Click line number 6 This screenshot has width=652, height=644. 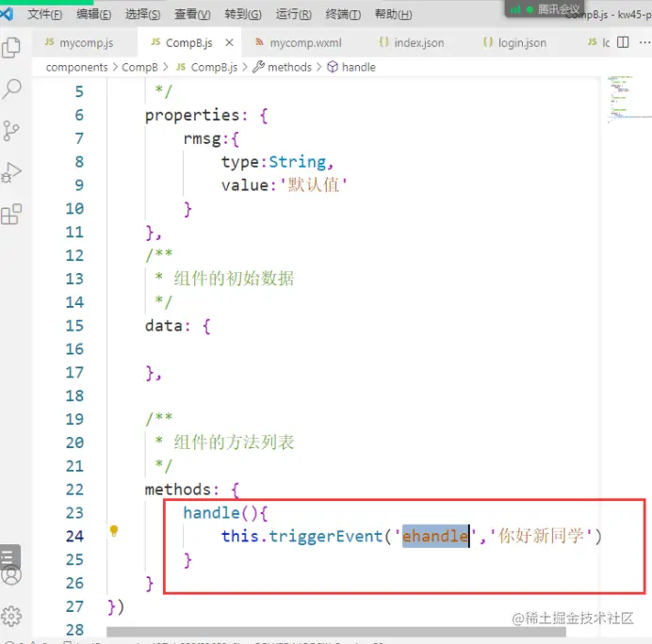pyautogui.click(x=79, y=115)
